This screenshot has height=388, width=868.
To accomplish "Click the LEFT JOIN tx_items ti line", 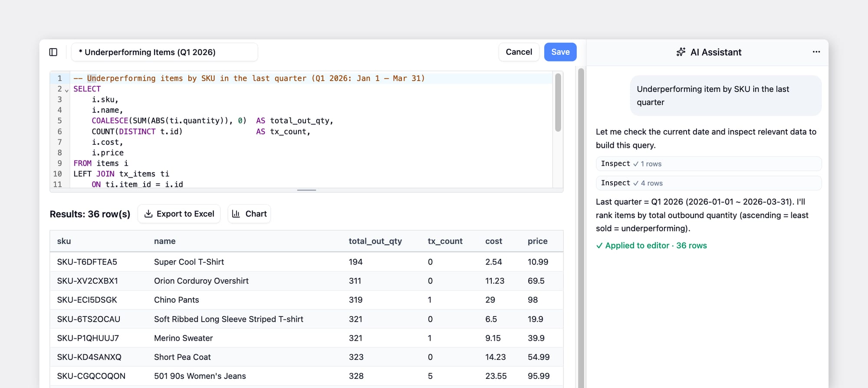I will [x=121, y=173].
